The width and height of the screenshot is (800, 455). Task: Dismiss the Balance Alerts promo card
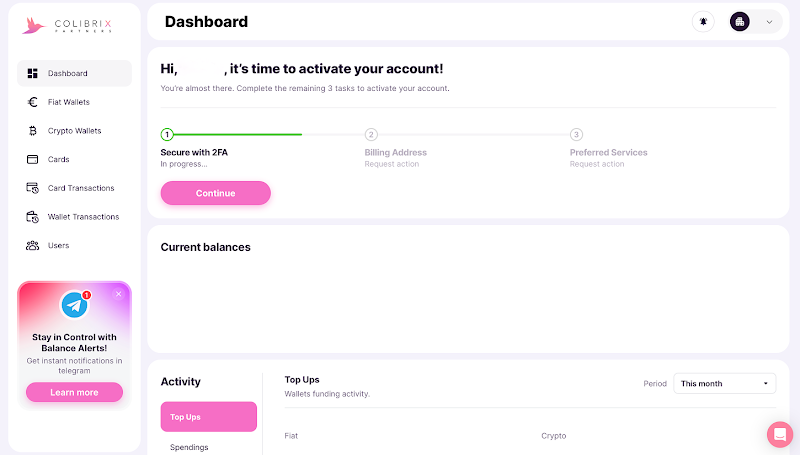click(x=119, y=293)
